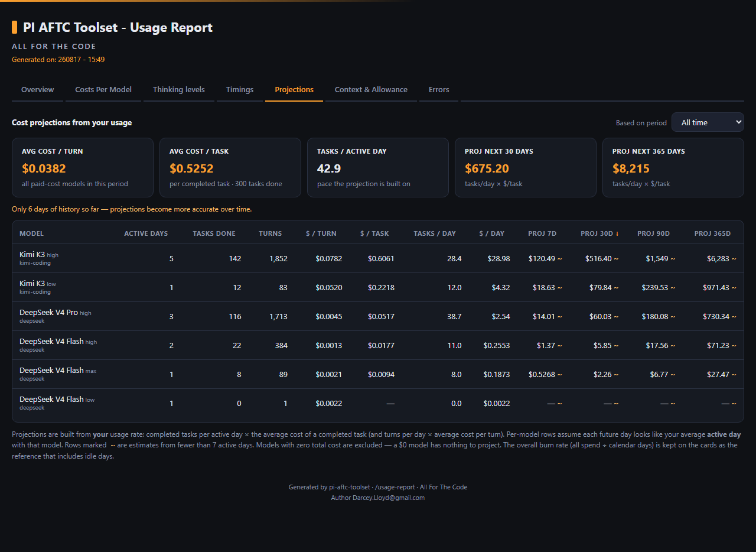
Task: Sort table by MODEL column header
Action: point(32,233)
